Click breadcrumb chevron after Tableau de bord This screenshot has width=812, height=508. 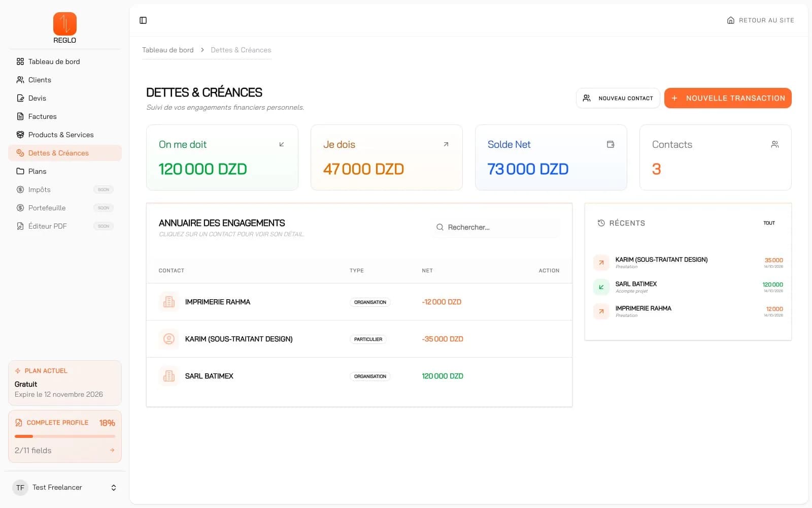202,50
